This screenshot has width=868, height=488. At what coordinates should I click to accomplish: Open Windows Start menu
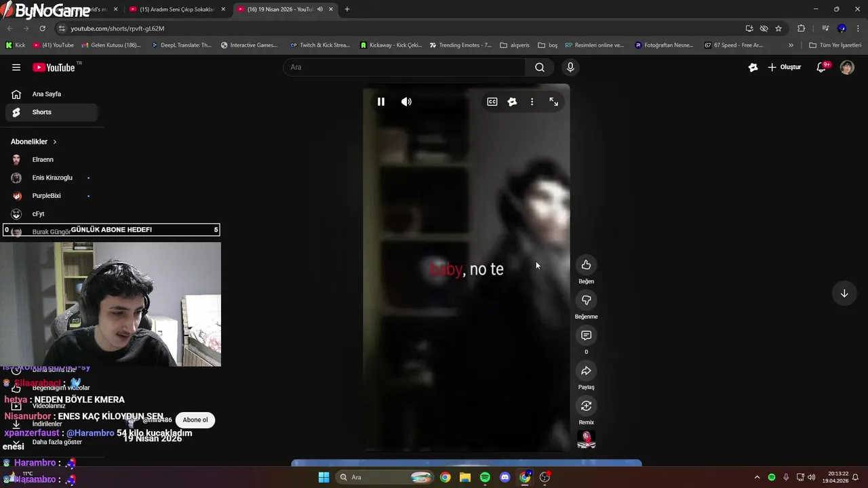(323, 477)
